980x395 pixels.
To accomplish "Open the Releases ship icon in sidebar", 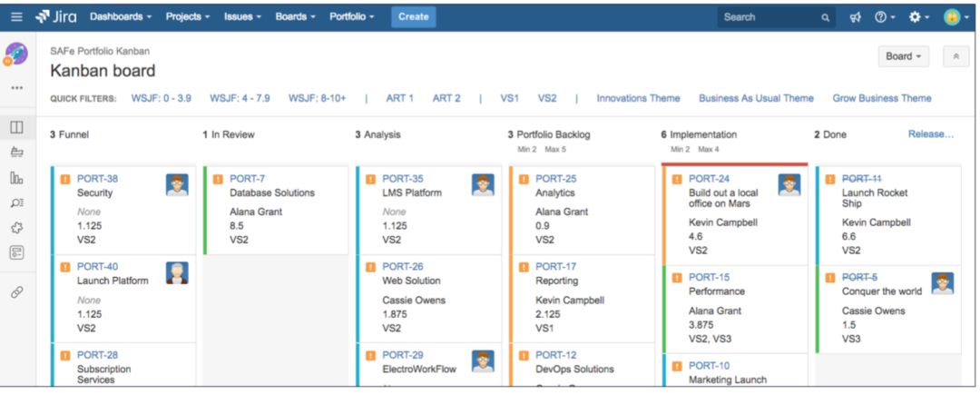I will (16, 152).
